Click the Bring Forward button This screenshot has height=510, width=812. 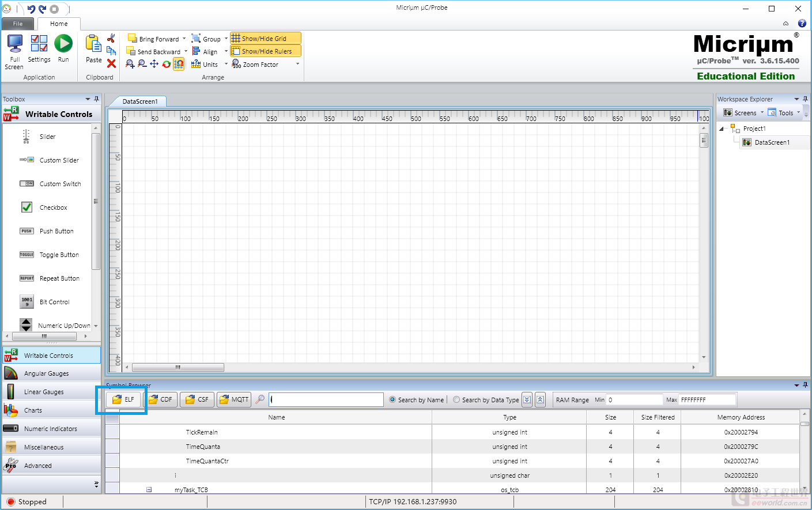153,39
